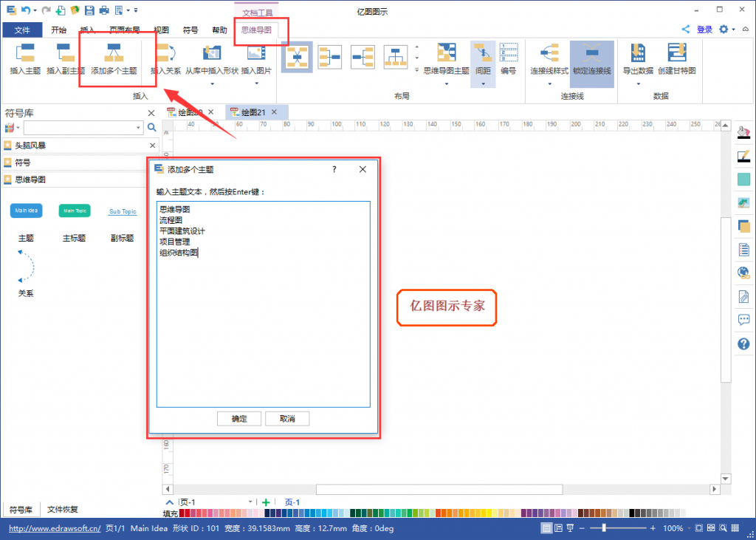This screenshot has width=756, height=540.
Task: Open the property list document sidebar icon
Action: pos(744,250)
